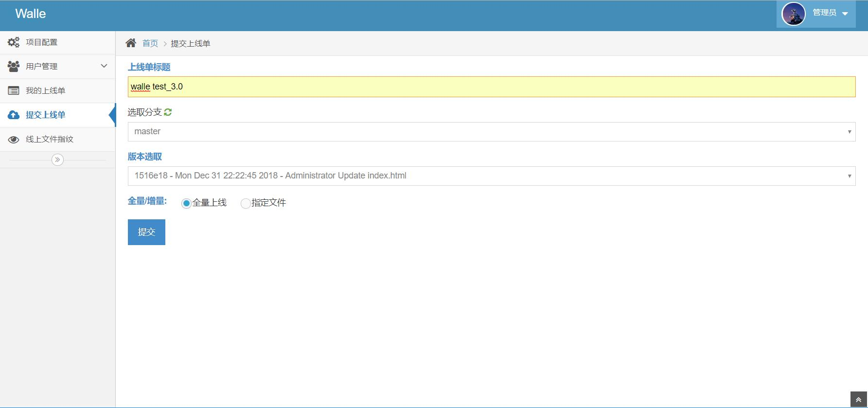Click the gears icon beside 项目配置
Image resolution: width=868 pixels, height=408 pixels.
14,42
